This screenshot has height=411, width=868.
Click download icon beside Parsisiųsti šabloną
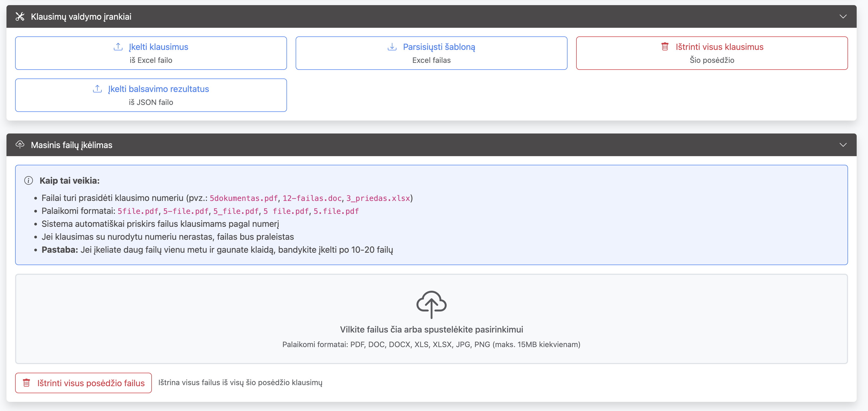click(392, 47)
